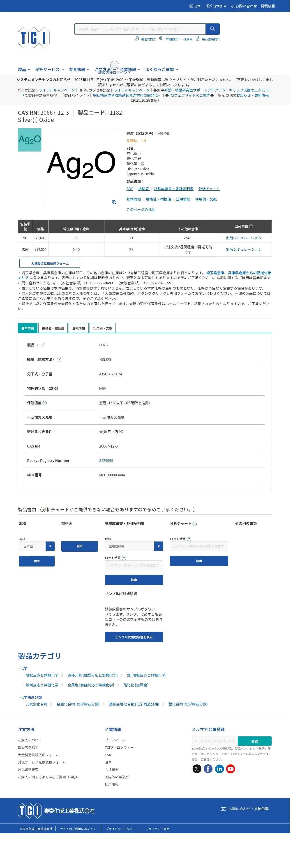The image size is (293, 868).
Task: Switch to the 利用例・文献 tab
Action: click(102, 328)
